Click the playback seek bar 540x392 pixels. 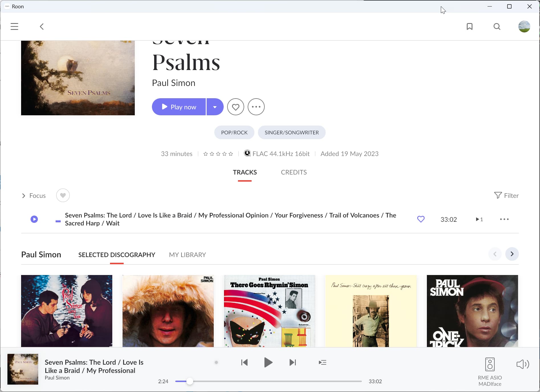tap(268, 381)
